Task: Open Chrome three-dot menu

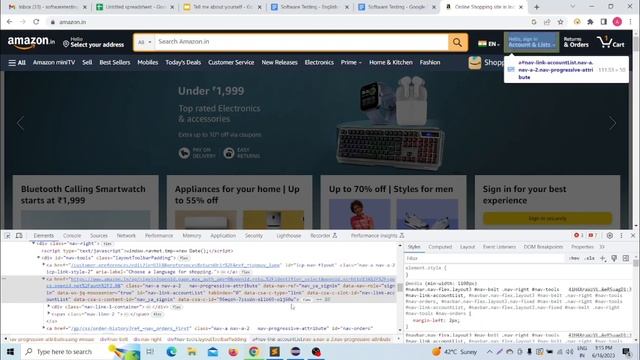Action: click(630, 22)
